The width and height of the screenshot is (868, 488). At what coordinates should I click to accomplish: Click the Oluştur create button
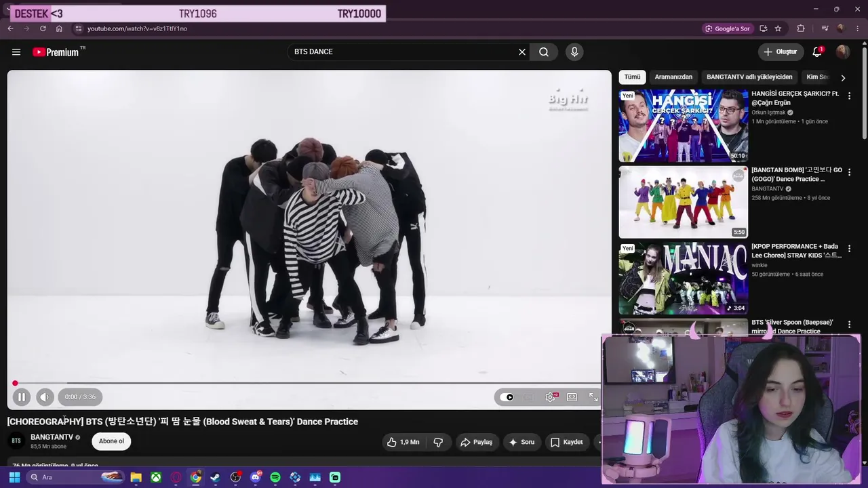click(781, 52)
